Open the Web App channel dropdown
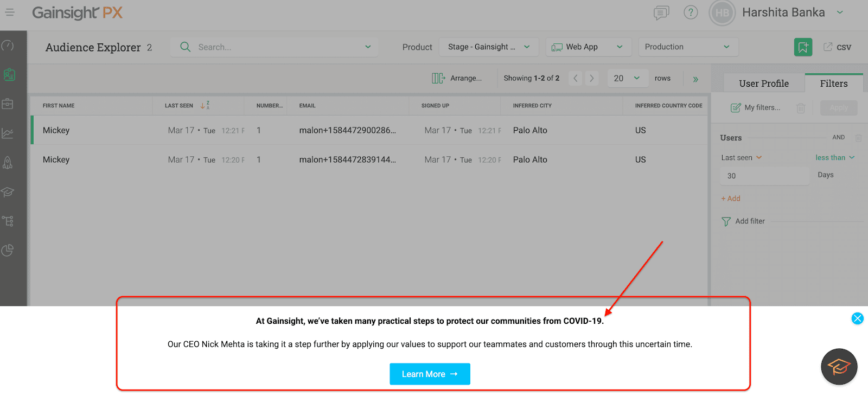Screen dimensions: 868x396 (588, 47)
